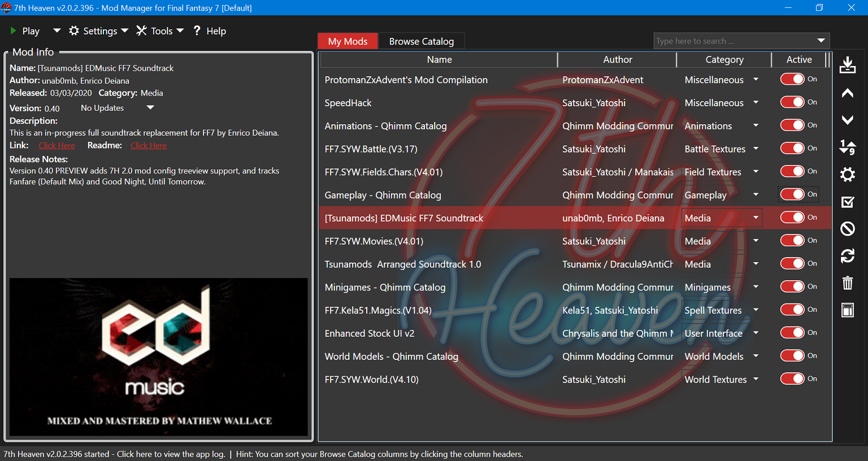
Task: Click the Active column header
Action: point(798,59)
